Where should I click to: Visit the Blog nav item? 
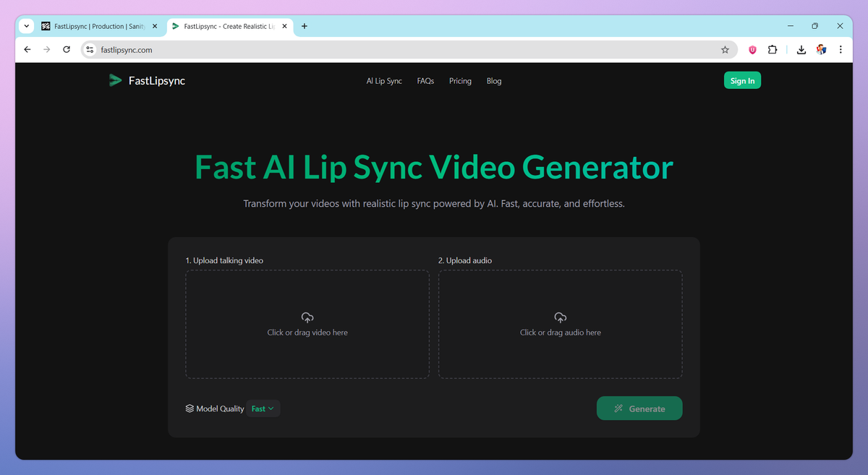click(494, 81)
